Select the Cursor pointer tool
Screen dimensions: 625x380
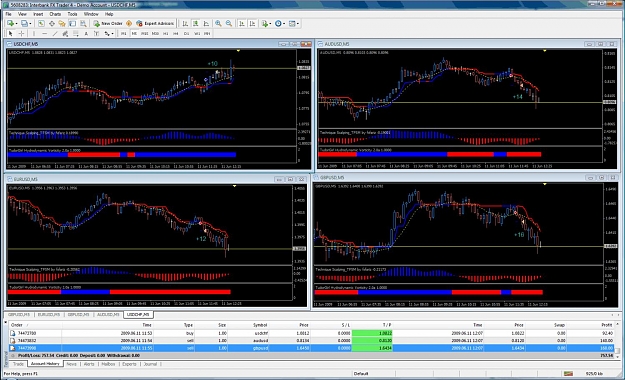[x=11, y=33]
